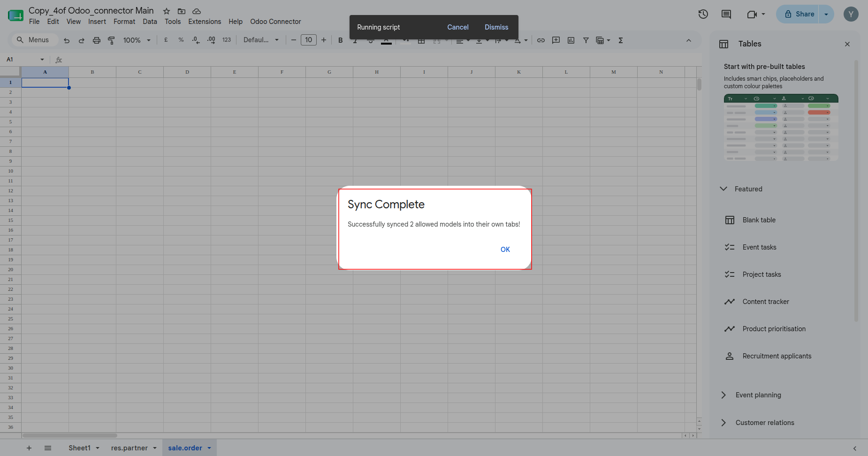
Task: Add a comment from the toolbar
Action: 556,40
